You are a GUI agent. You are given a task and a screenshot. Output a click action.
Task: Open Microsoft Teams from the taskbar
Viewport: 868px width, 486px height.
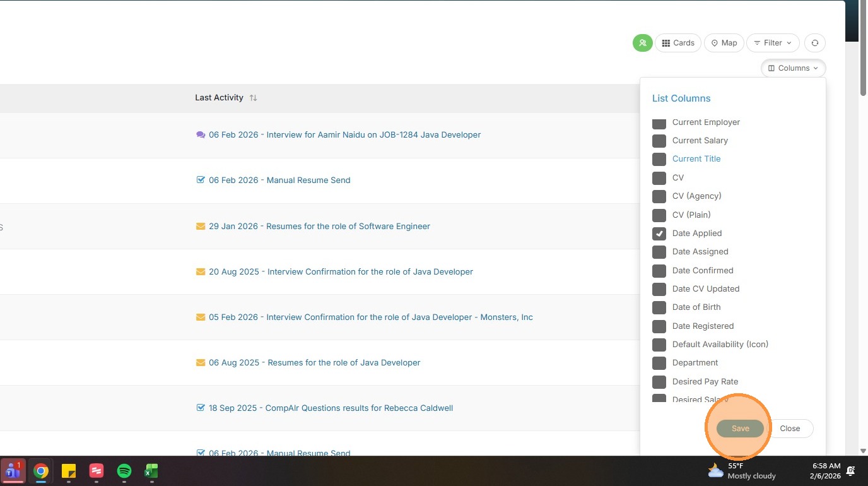tap(13, 471)
